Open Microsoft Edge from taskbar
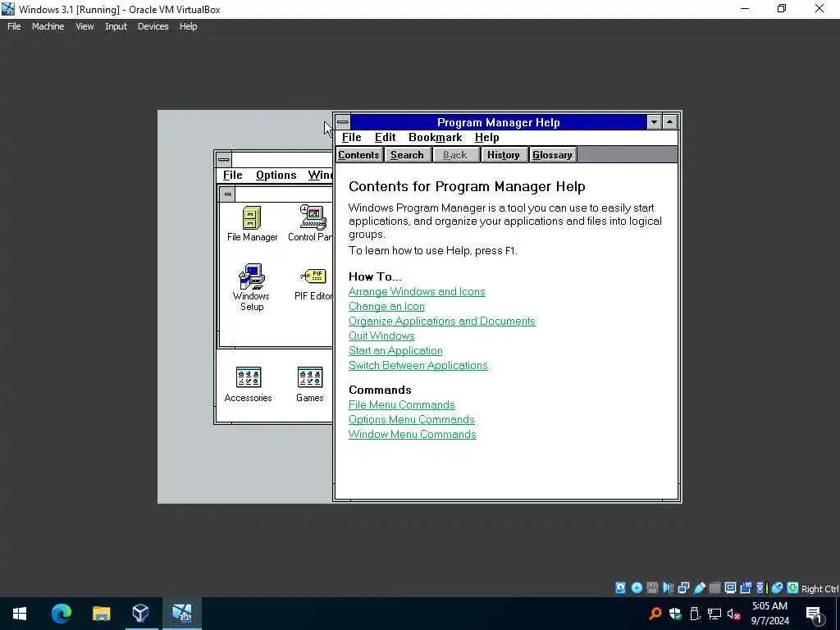This screenshot has width=840, height=630. 61,614
